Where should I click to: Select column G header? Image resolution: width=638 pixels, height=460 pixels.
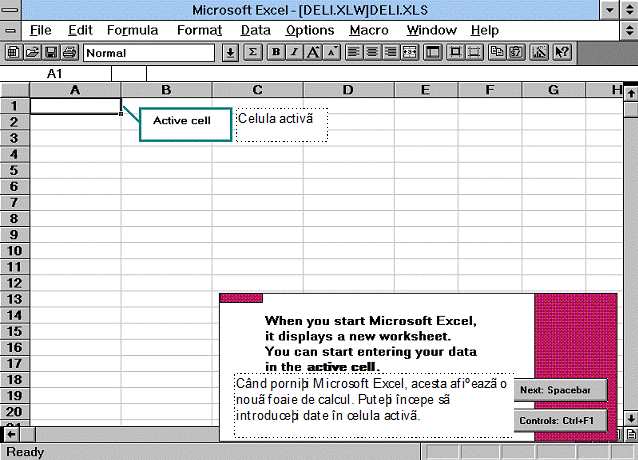[553, 89]
